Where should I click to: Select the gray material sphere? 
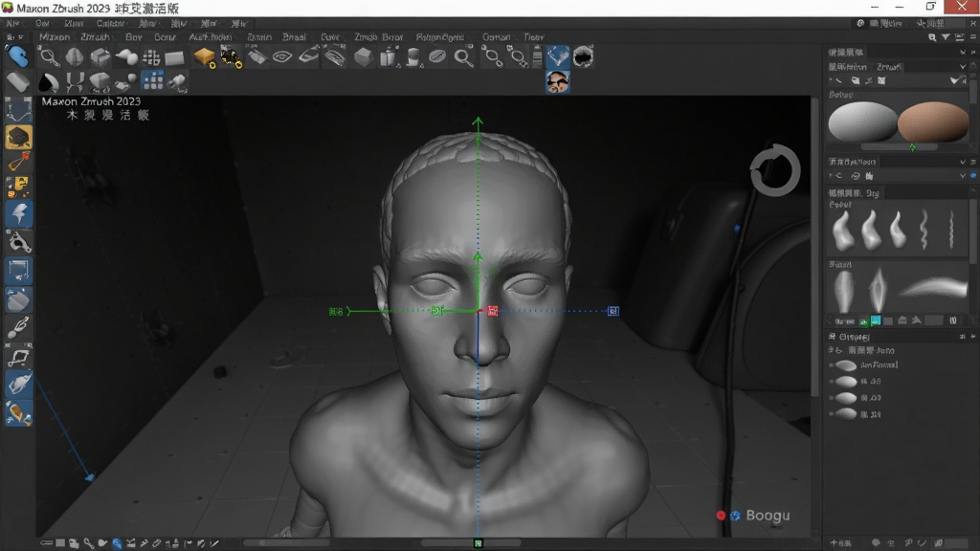[x=862, y=121]
